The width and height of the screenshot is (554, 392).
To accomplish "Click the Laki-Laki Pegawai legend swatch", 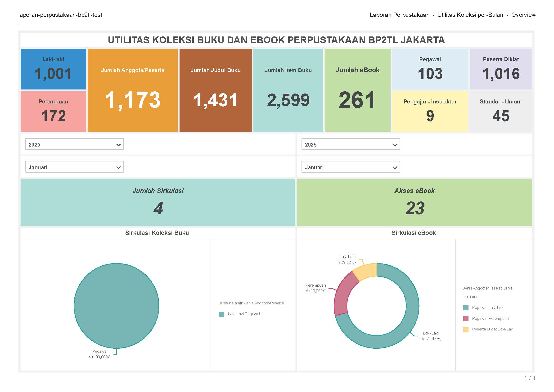I will click(x=221, y=314).
